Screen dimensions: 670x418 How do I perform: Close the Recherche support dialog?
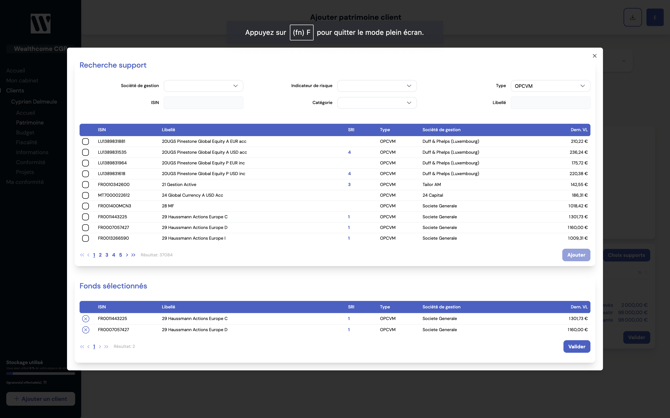pos(594,56)
